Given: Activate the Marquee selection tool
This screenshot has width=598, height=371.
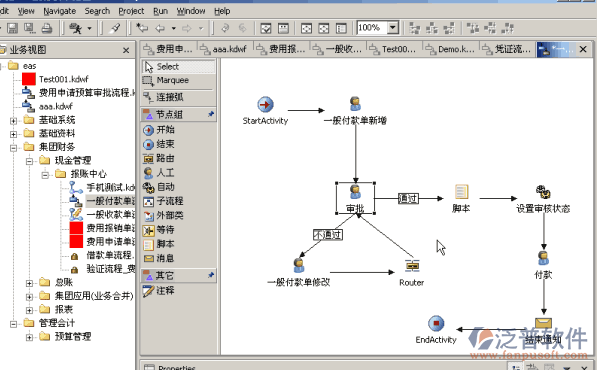Looking at the screenshot, I should [166, 80].
